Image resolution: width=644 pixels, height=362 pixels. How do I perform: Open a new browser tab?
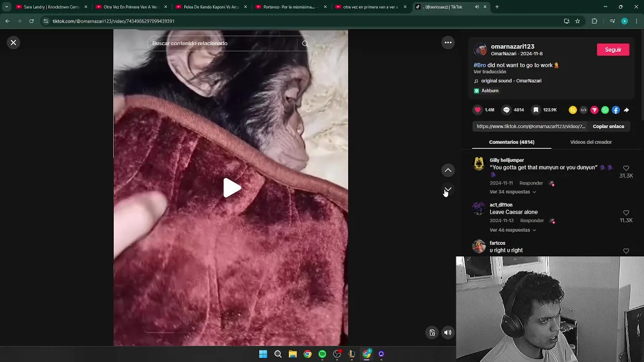pyautogui.click(x=497, y=7)
